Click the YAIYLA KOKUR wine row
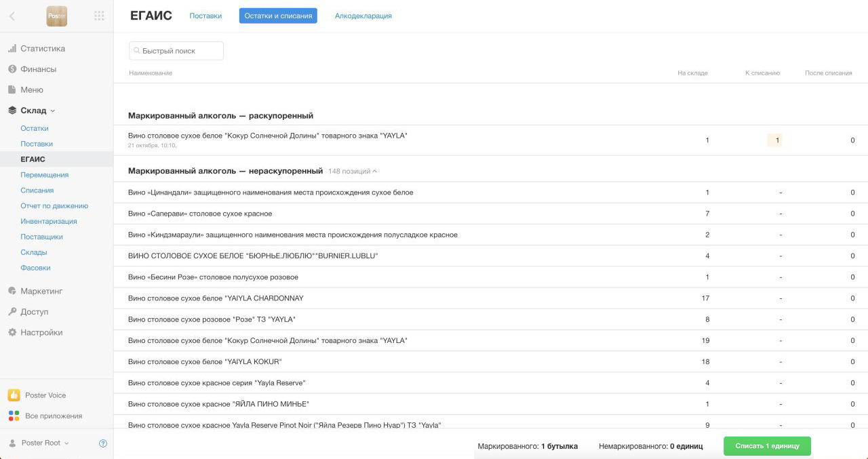 491,361
